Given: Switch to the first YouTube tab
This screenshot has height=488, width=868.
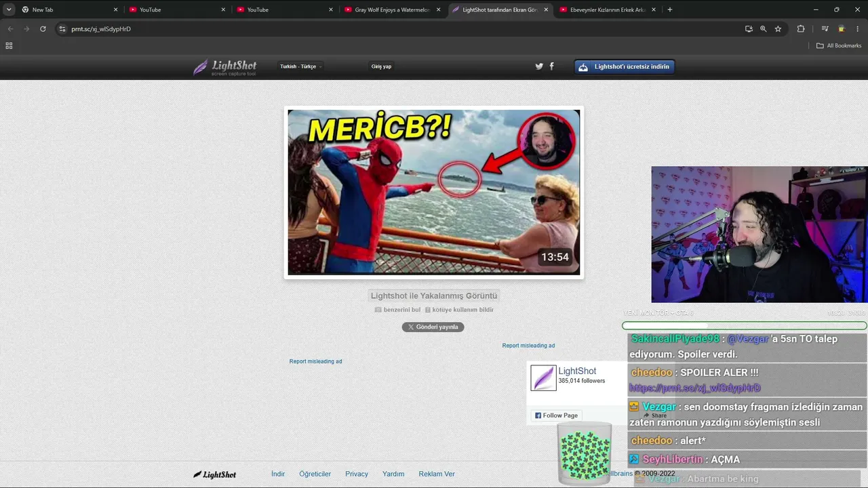Looking at the screenshot, I should pyautogui.click(x=176, y=9).
